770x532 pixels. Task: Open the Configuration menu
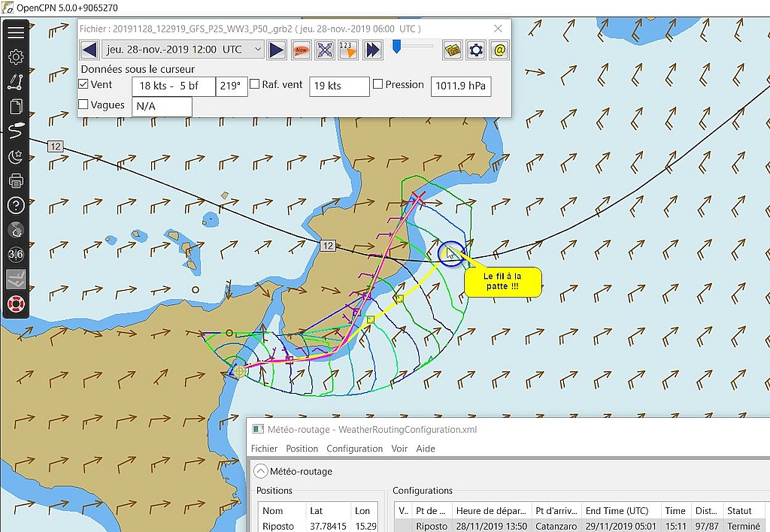[x=354, y=449]
